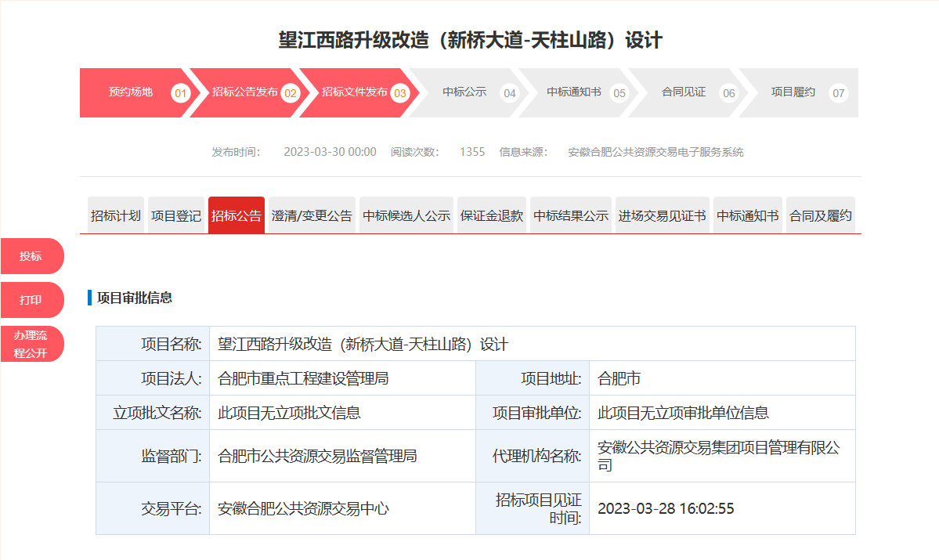
Task: Click the page title 望江西路升级改造 设计
Action: coord(470,40)
